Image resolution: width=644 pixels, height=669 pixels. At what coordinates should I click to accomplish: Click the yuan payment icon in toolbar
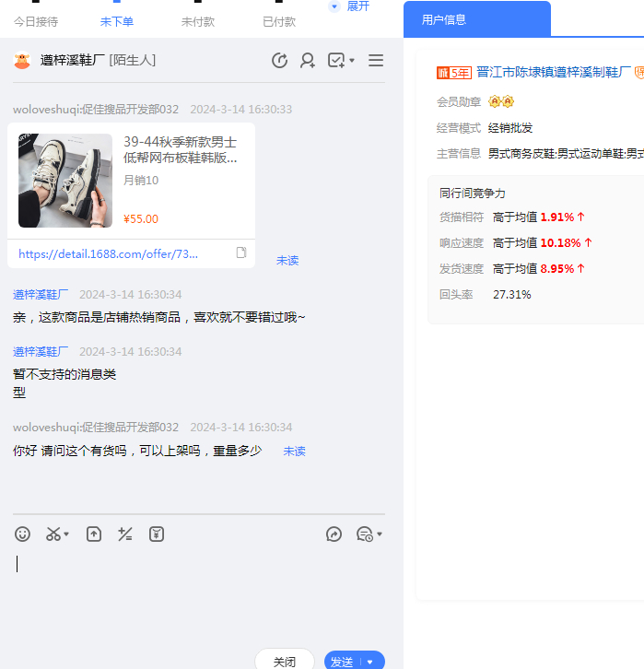tap(157, 534)
